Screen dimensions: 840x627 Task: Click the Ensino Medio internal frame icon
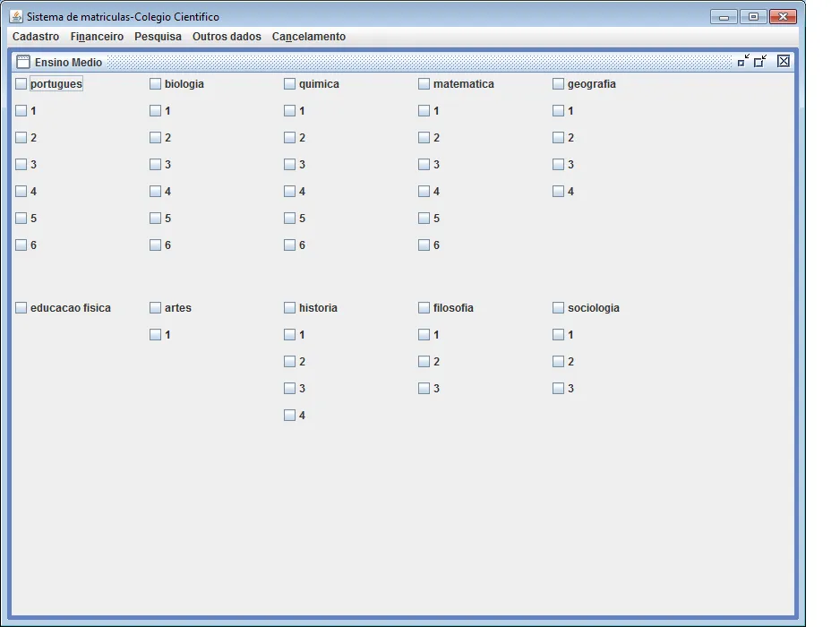(23, 62)
